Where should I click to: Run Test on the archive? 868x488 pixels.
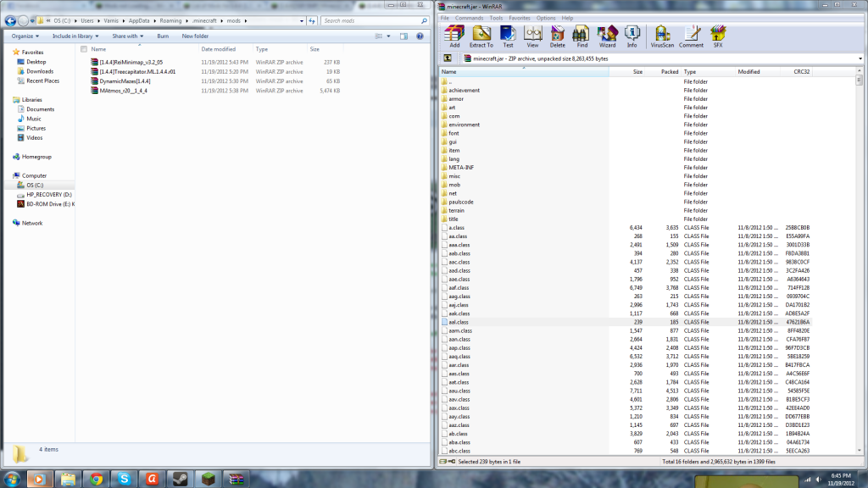tap(508, 36)
